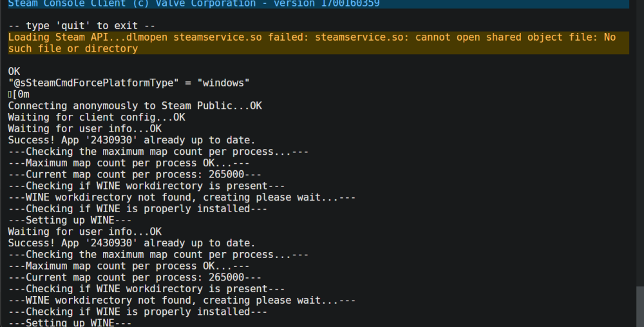
Task: Click the stray [0m escape code line
Action: (19, 95)
